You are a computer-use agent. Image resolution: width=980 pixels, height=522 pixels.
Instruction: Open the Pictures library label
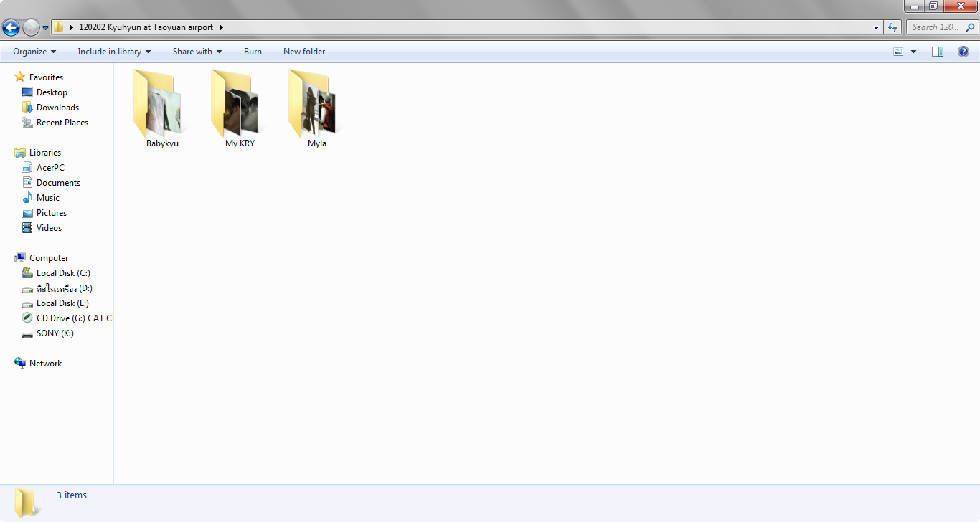click(52, 213)
